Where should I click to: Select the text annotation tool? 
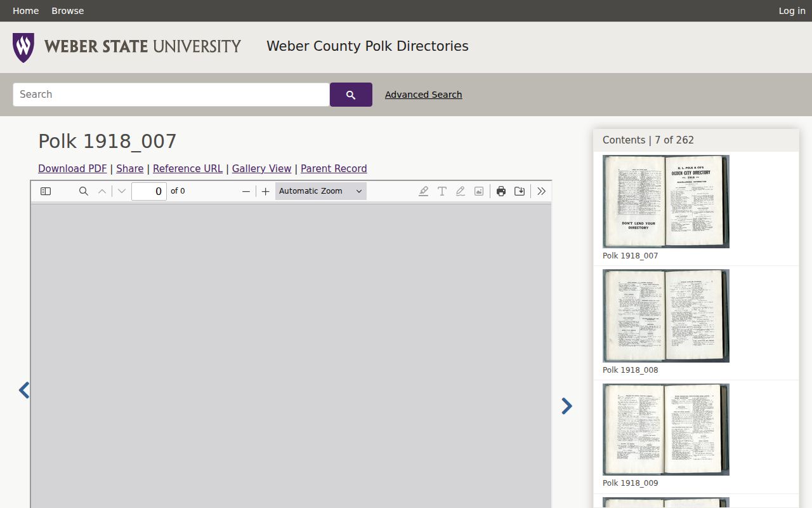442,191
